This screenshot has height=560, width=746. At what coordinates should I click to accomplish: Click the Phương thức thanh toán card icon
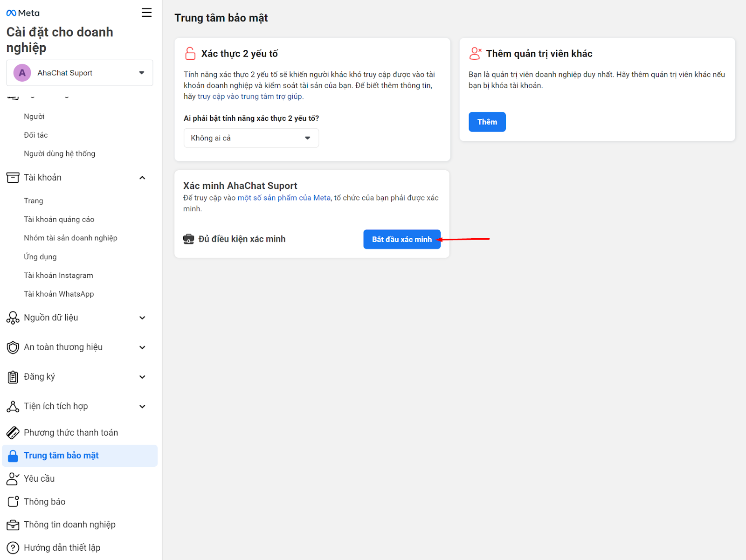(13, 433)
